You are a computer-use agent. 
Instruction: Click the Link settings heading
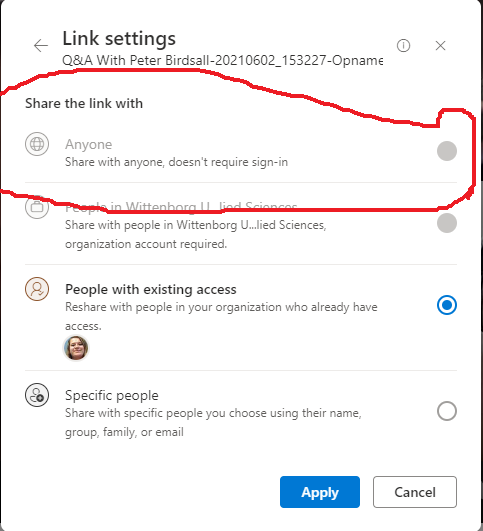tap(119, 38)
